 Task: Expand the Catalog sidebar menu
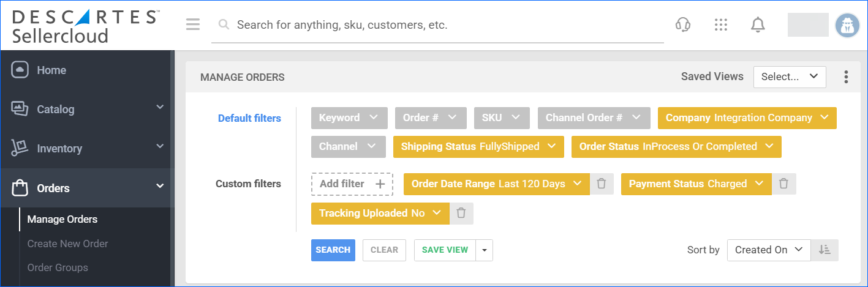[x=87, y=109]
